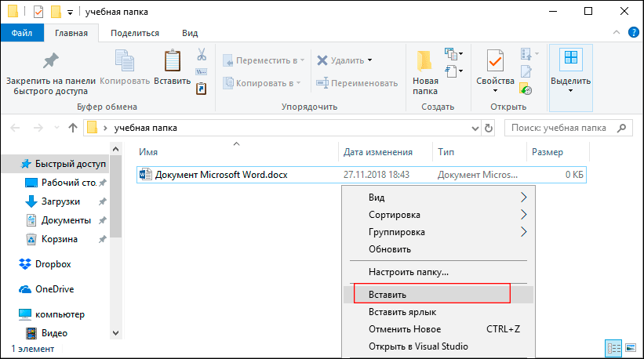
Task: Click the up-arrow navigation button
Action: tap(73, 128)
